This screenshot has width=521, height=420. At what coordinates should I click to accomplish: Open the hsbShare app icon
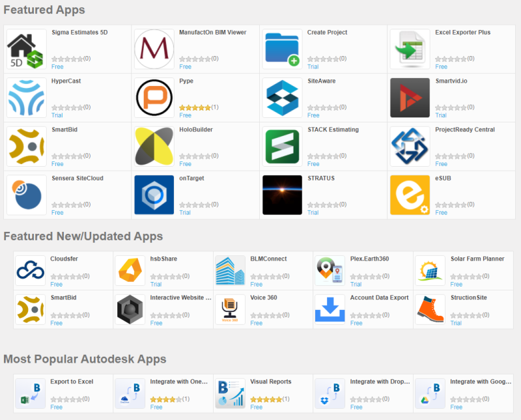tap(130, 270)
